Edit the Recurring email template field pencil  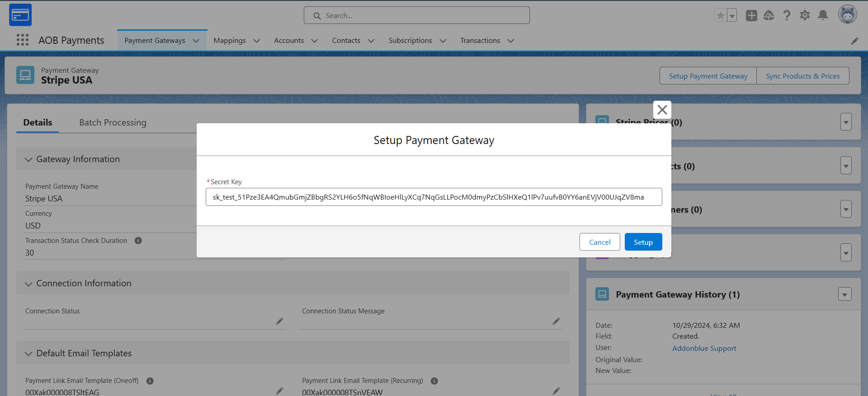(x=556, y=391)
